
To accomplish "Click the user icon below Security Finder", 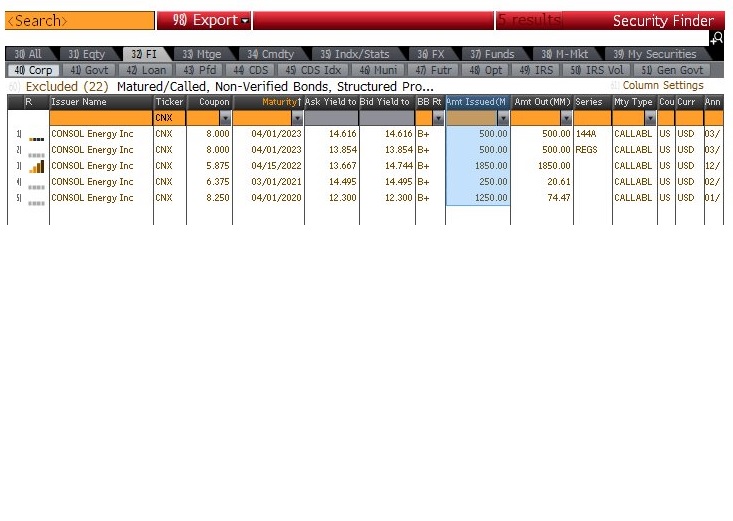I will [716, 38].
